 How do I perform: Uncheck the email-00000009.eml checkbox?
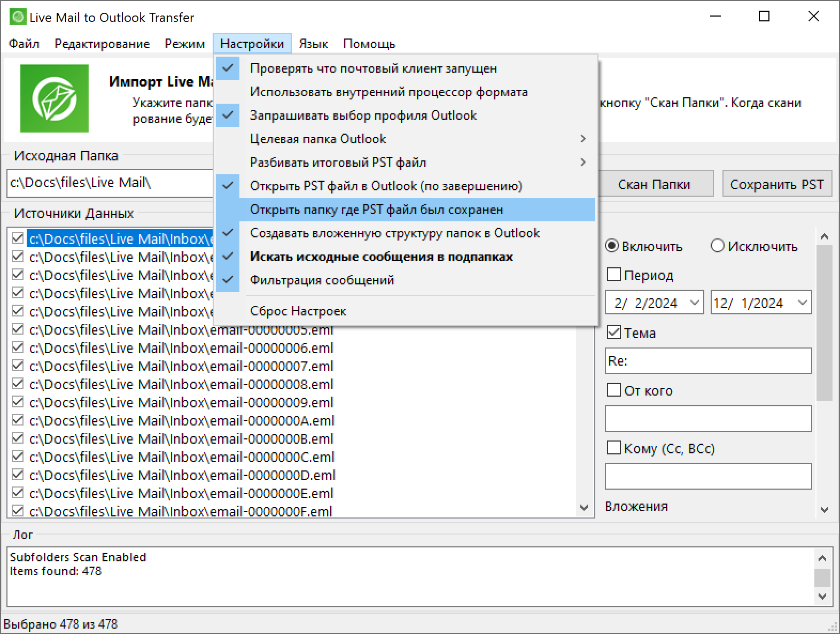point(18,402)
